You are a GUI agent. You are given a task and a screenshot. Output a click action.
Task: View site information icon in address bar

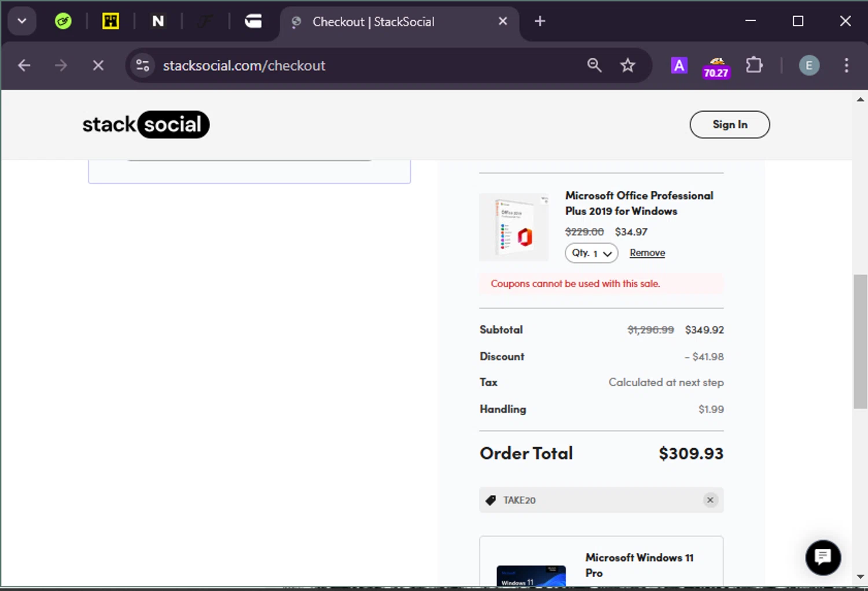[x=142, y=65]
